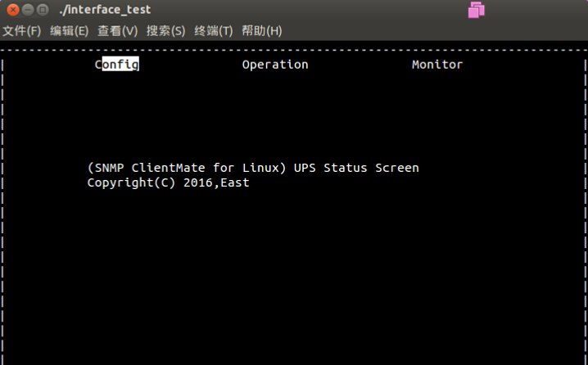
Task: Close the interface_test terminal window
Action: pyautogui.click(x=11, y=10)
